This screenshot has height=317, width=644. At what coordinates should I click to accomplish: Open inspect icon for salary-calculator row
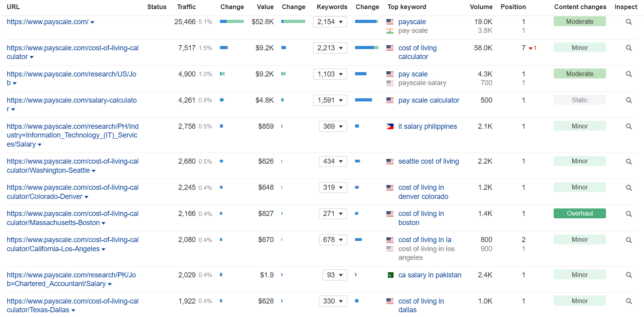pyautogui.click(x=629, y=100)
